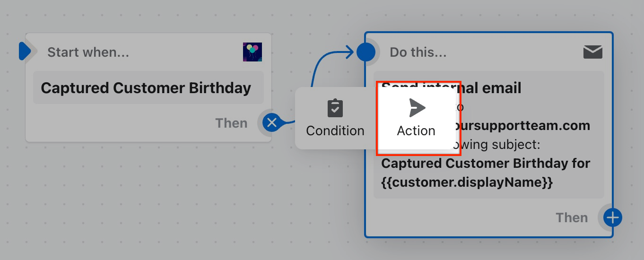
Task: Add a step with the blue plus button
Action: click(613, 218)
